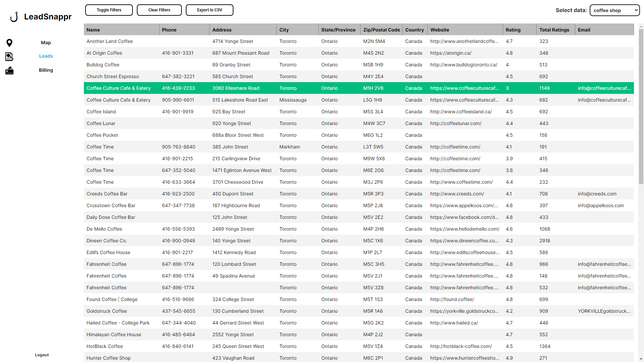Click phone 647-352-5040
This screenshot has width=644, height=362.
pos(178,170)
